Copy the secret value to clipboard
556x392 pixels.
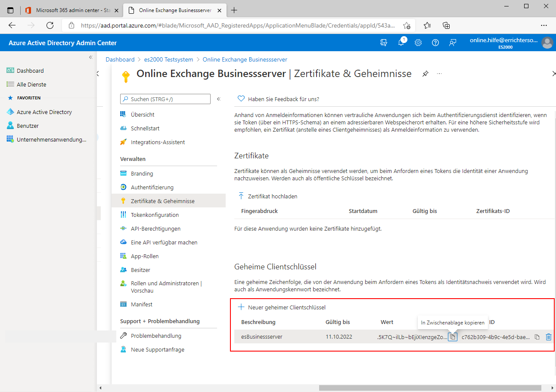(452, 337)
